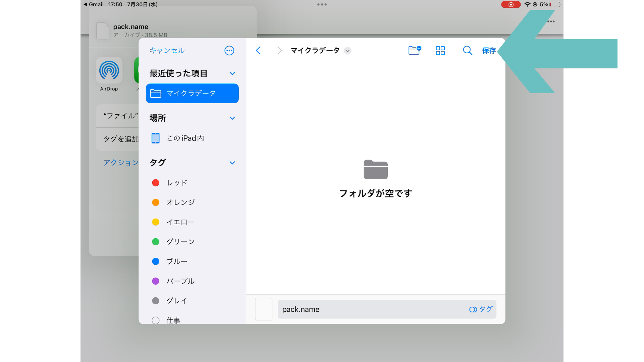Open the ellipsis more options icon
The width and height of the screenshot is (644, 362).
coord(229,51)
